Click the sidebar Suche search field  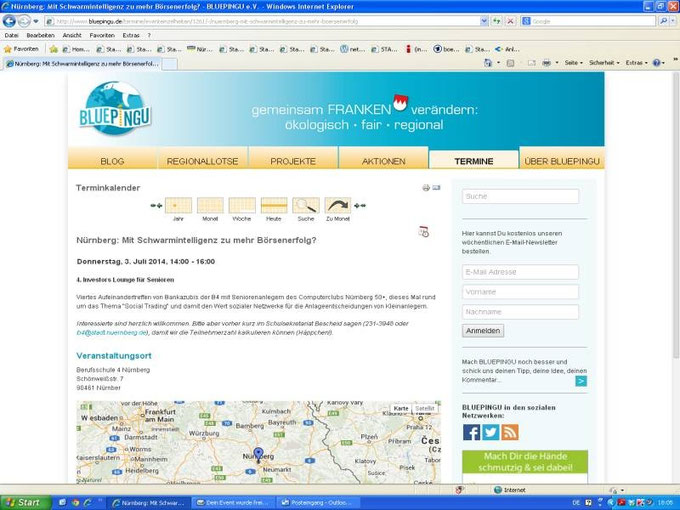[520, 196]
